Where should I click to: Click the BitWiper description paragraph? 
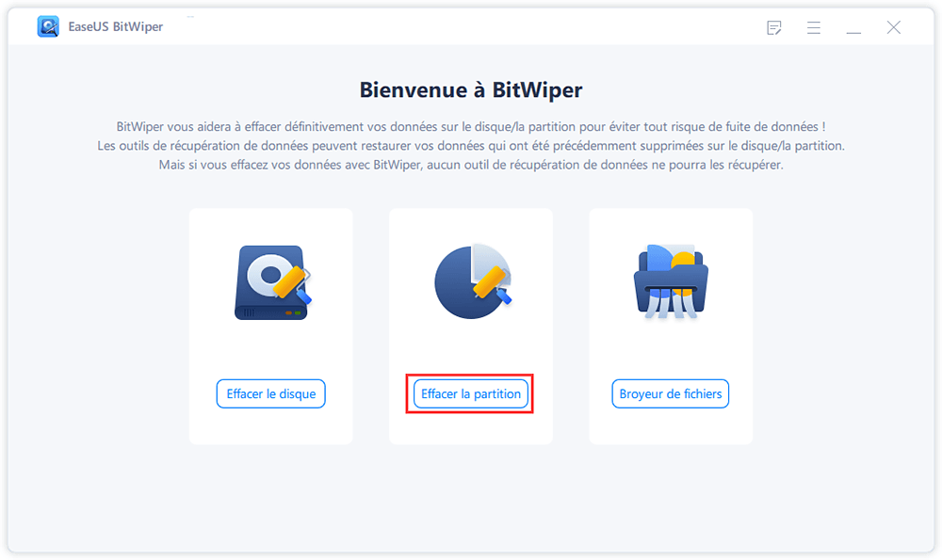click(x=470, y=146)
